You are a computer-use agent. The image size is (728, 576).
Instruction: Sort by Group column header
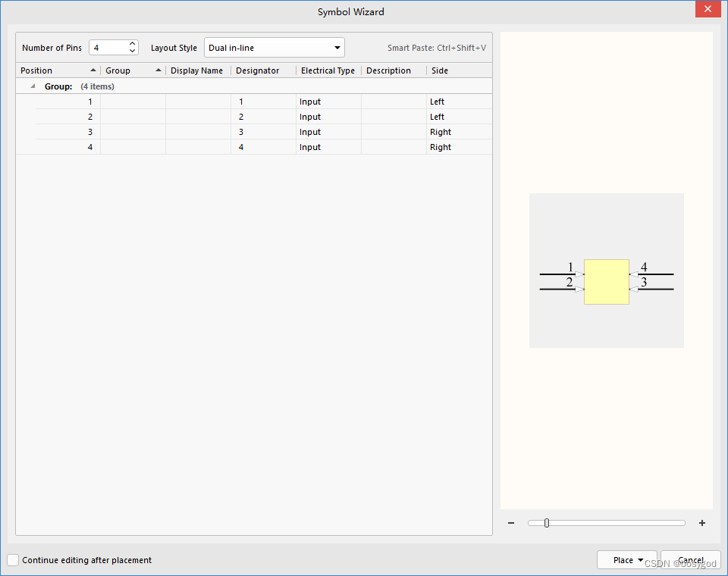pyautogui.click(x=133, y=70)
